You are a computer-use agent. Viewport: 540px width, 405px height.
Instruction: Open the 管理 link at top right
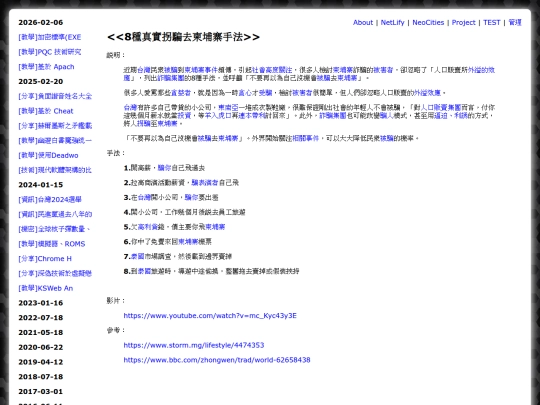pyautogui.click(x=515, y=23)
